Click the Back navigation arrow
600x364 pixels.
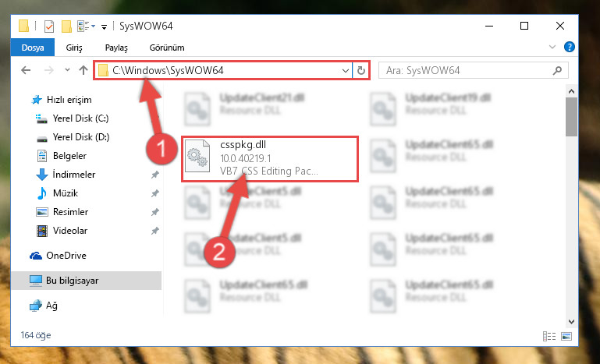(x=26, y=70)
